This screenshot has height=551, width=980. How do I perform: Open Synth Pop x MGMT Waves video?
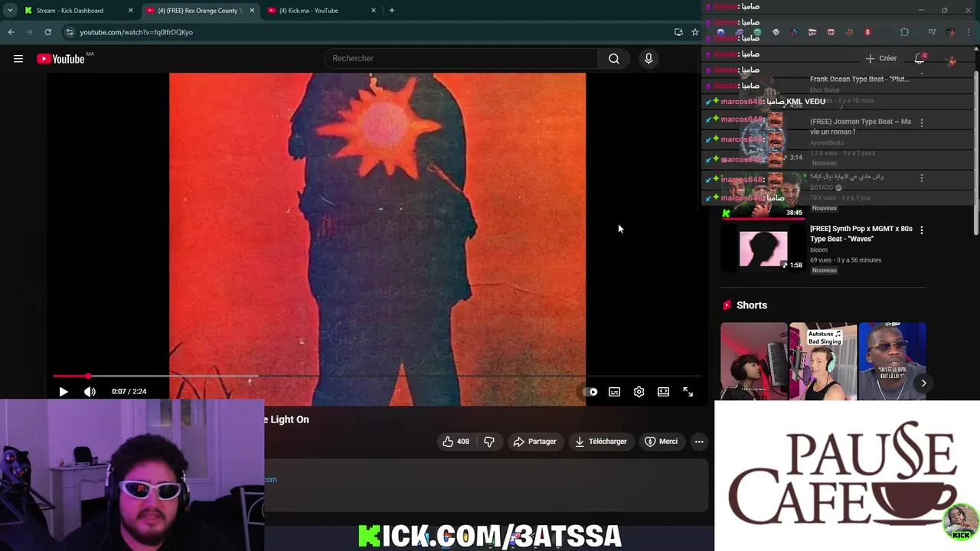pos(861,233)
